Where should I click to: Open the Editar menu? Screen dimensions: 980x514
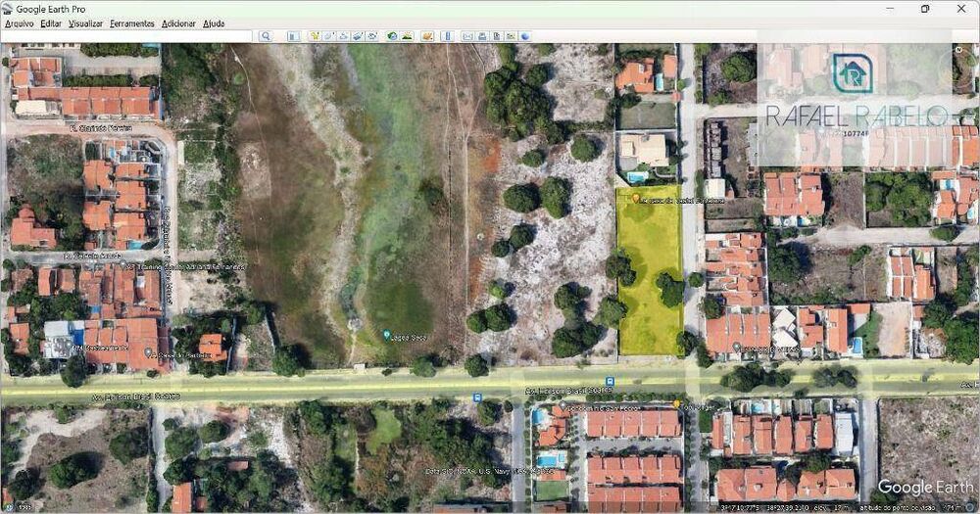pos(51,23)
